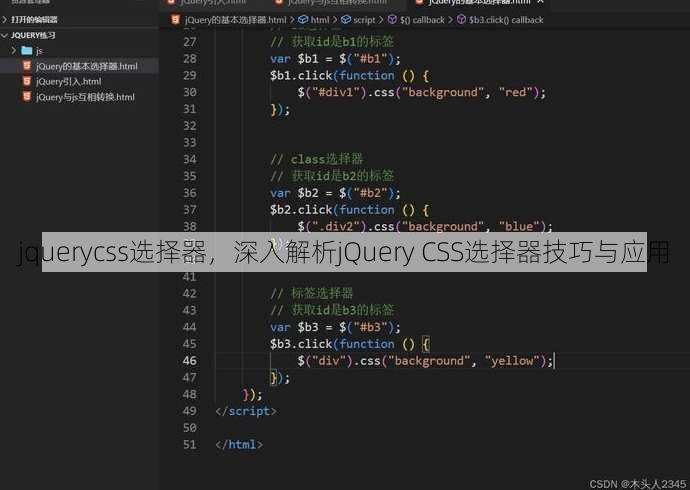690x490 pixels.
Task: Expand the js folder chevron
Action: (x=14, y=51)
